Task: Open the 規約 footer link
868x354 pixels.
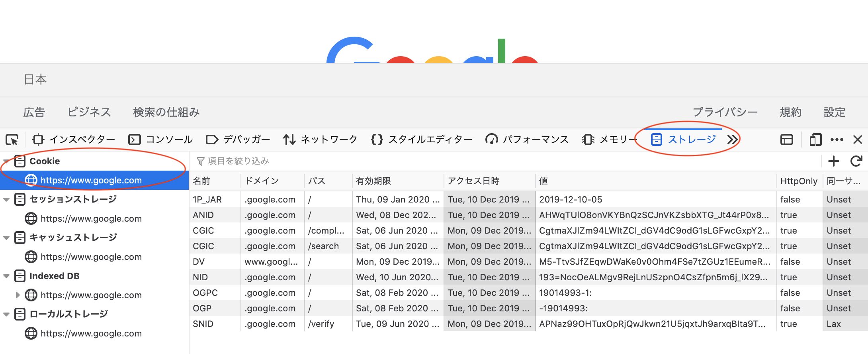Action: (791, 112)
